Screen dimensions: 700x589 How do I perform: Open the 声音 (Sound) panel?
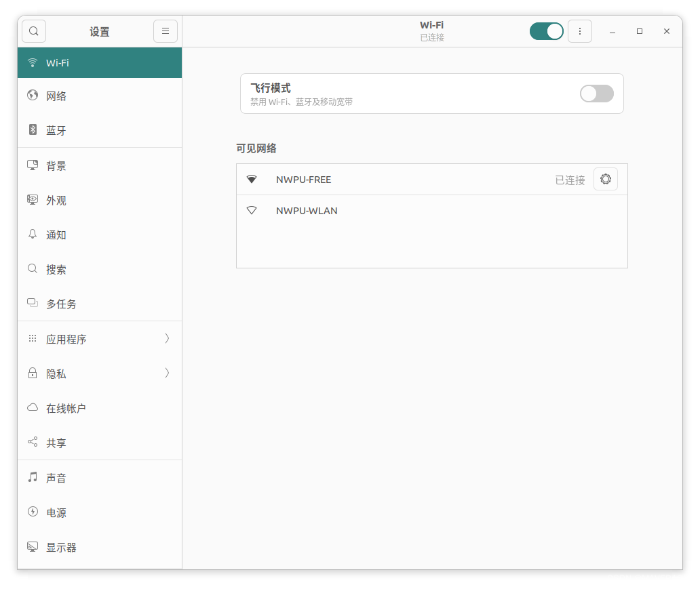100,478
